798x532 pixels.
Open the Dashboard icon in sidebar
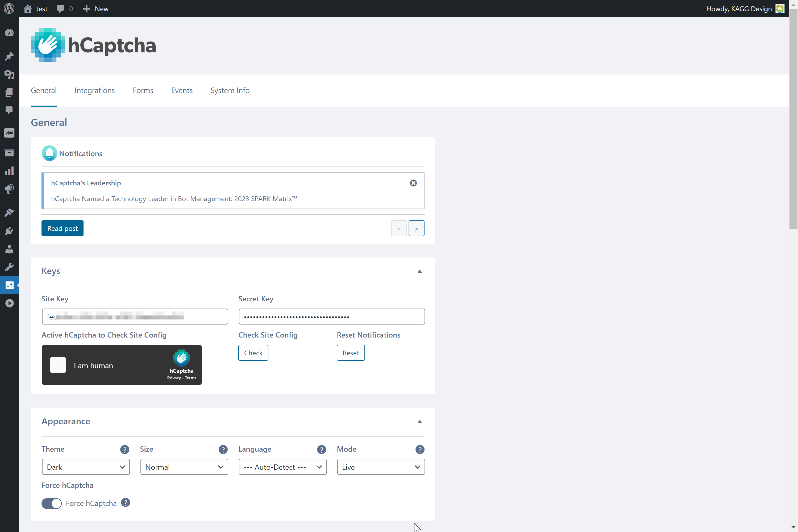coord(9,32)
